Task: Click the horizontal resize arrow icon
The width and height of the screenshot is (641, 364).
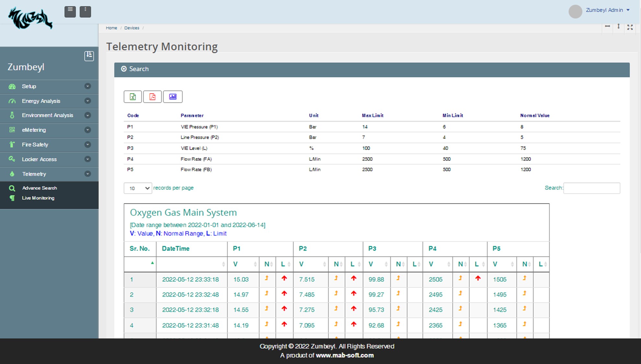Action: [607, 27]
